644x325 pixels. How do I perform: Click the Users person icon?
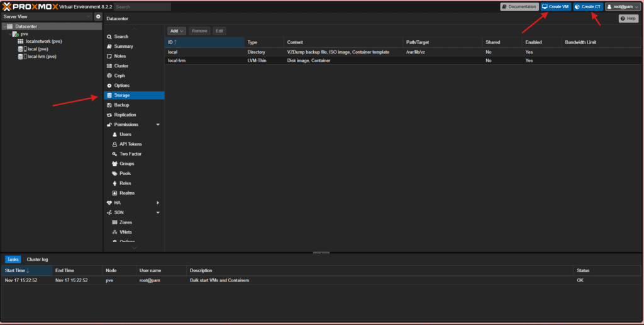(x=115, y=135)
